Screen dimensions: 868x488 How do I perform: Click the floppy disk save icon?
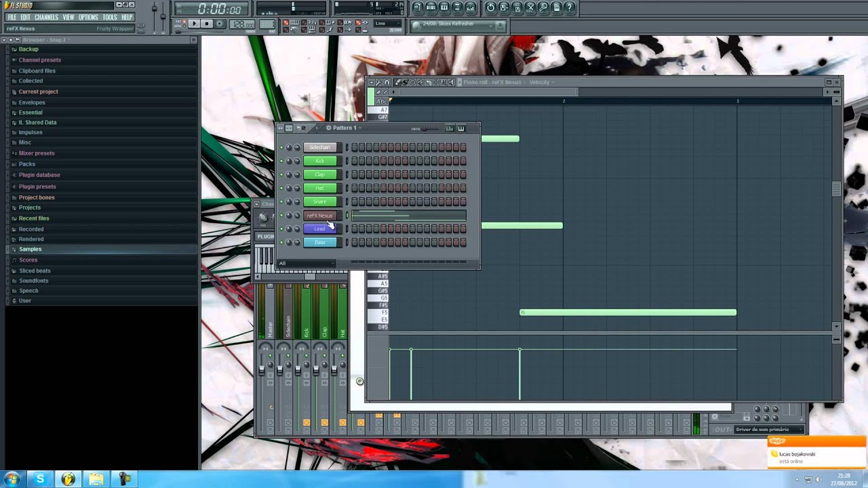pyautogui.click(x=517, y=7)
